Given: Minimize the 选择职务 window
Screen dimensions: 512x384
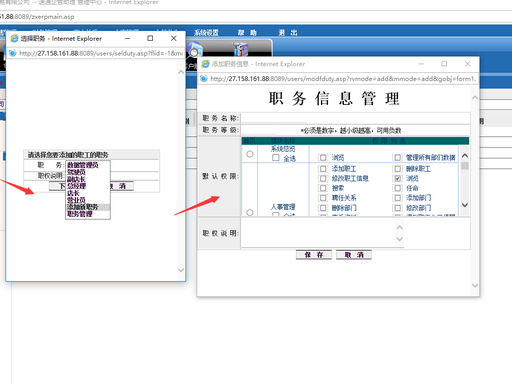Looking at the screenshot, I should (x=127, y=38).
